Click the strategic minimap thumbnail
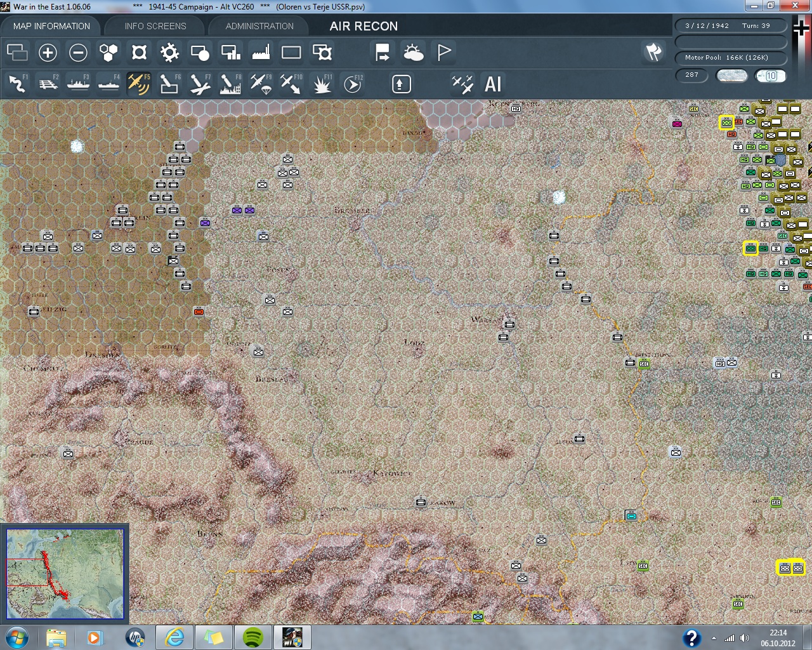This screenshot has height=650, width=812. coord(65,574)
